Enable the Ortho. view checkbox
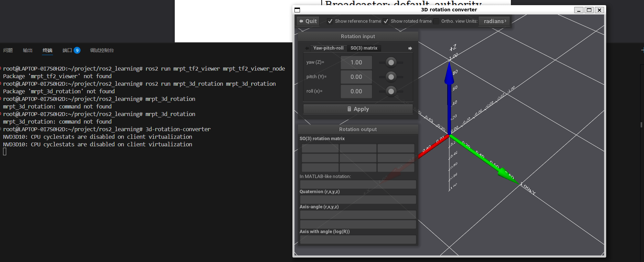 tap(437, 21)
